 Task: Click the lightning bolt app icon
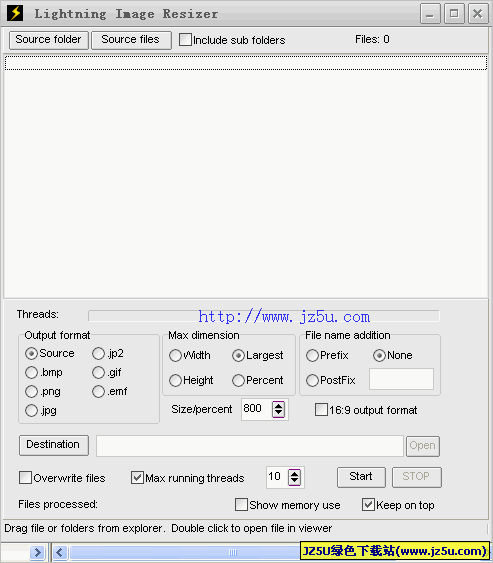tap(15, 13)
